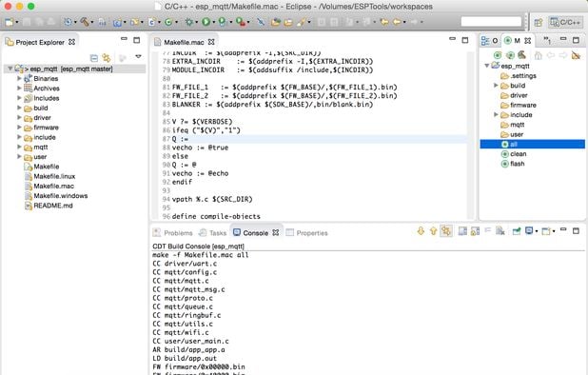Expand the build folder in Make Target view
Screen dimensions: 588x375
point(496,86)
